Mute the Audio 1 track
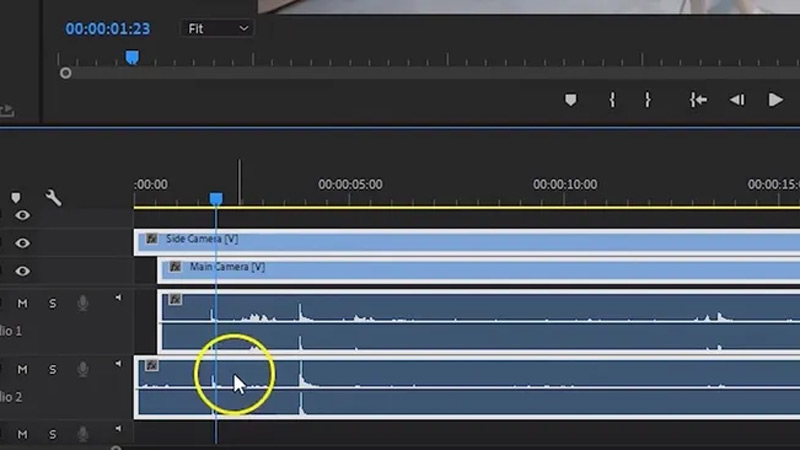800x450 pixels. pyautogui.click(x=22, y=303)
